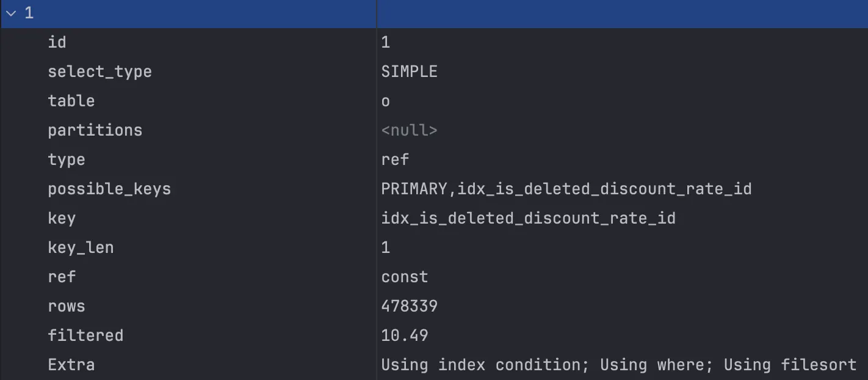
Task: Select the key value idx_is_deleted_discount_rate_id
Action: coord(528,218)
